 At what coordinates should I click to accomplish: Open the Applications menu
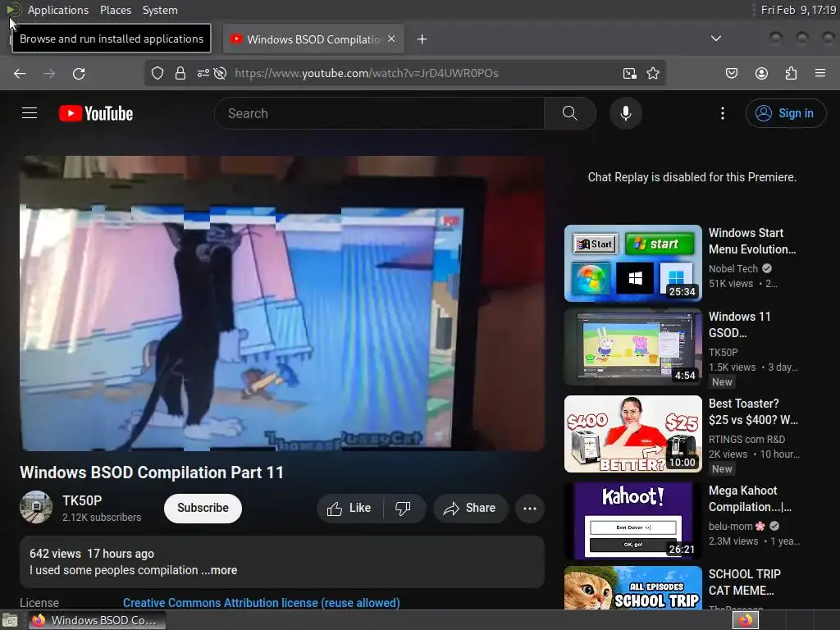tap(58, 10)
